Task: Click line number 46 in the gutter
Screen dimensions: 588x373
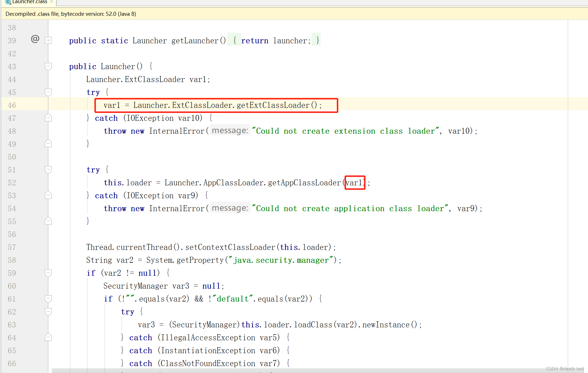Action: click(x=12, y=105)
